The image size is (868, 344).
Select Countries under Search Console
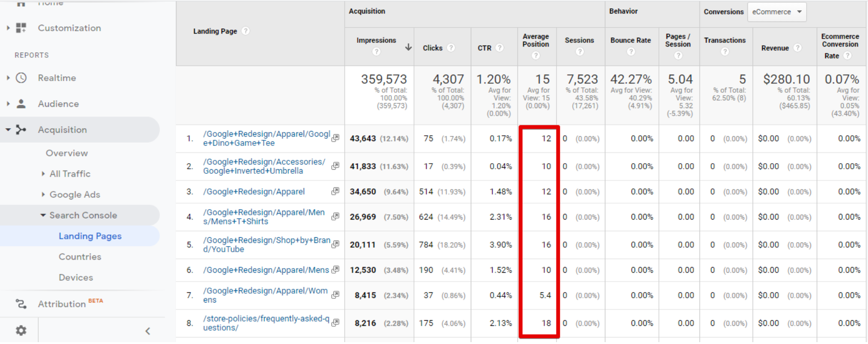tap(80, 257)
